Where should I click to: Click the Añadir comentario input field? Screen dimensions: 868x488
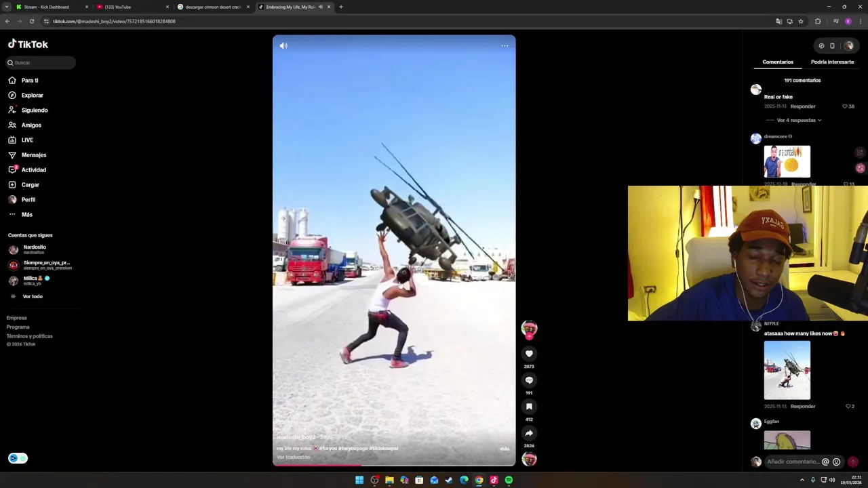tap(793, 462)
